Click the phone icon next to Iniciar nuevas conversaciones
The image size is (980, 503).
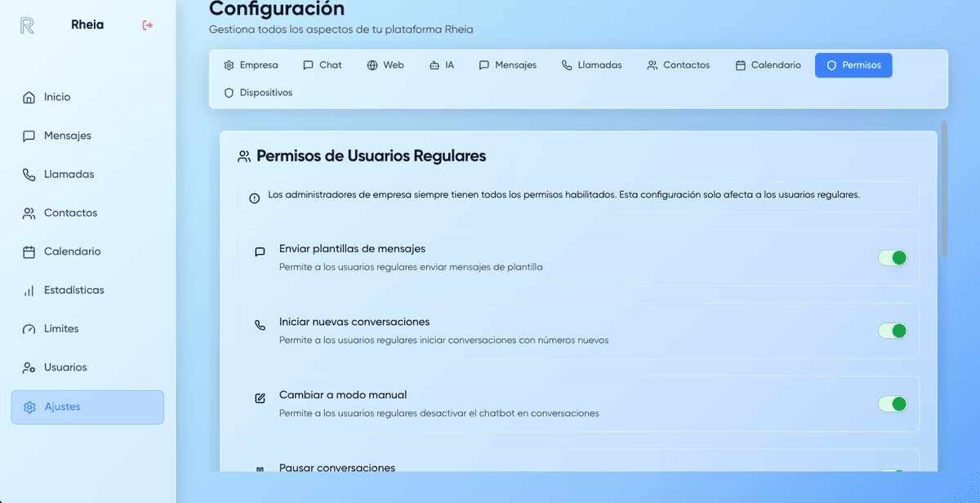(x=260, y=325)
